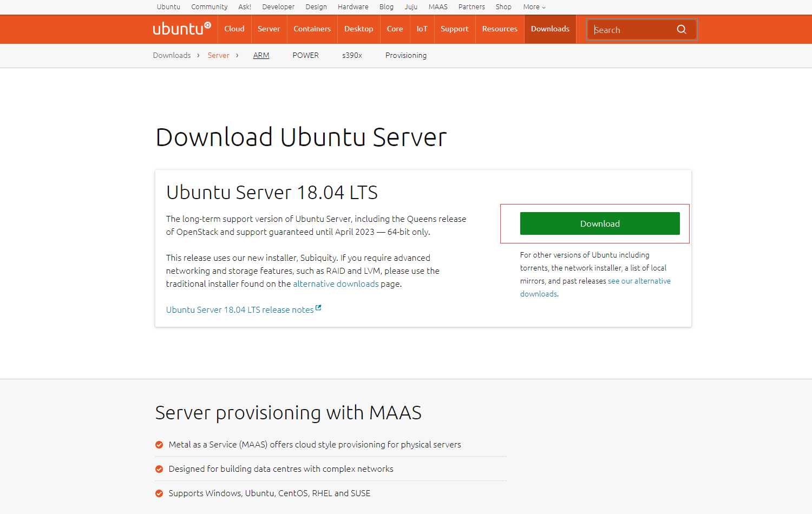
Task: Open the Developer link in the top bar
Action: point(278,7)
